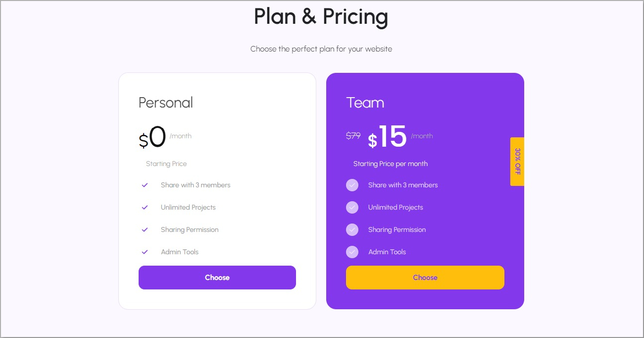Click the $0 Personal price
Screen dimensions: 644x338
click(x=152, y=137)
